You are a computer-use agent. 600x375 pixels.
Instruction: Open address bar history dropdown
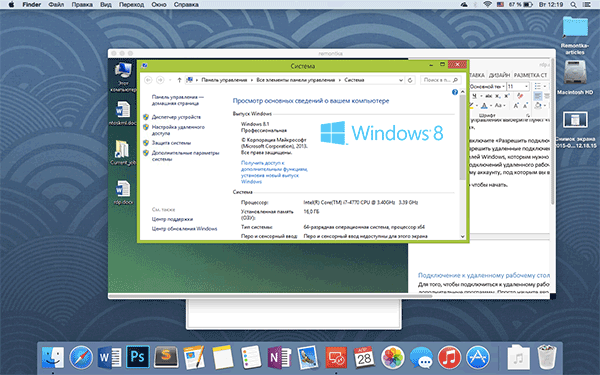pyautogui.click(x=401, y=80)
